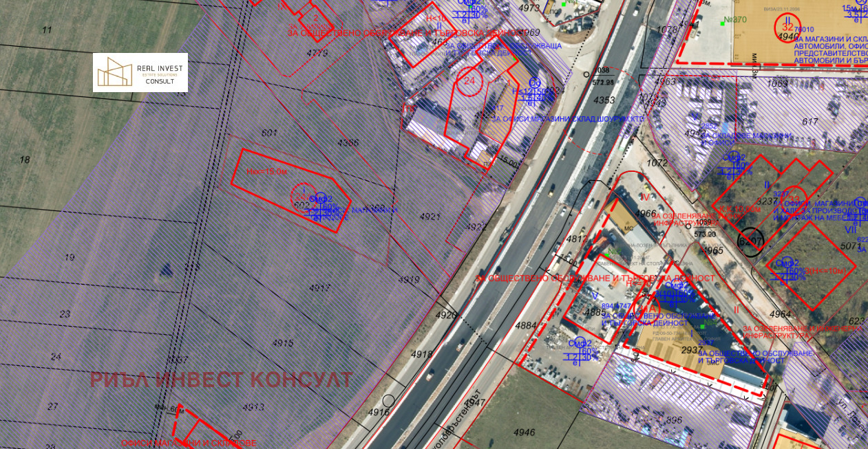868x449 pixels.
Task: Click parcel number 601
Action: tap(268, 133)
